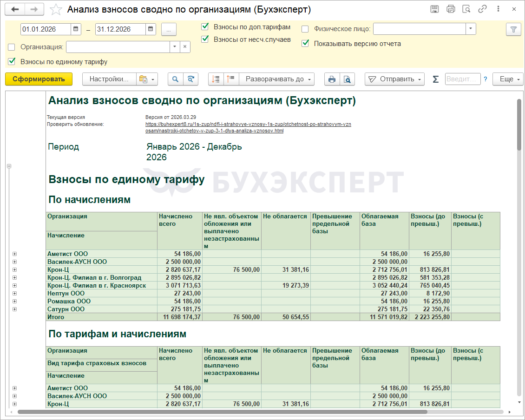Click the printer icon in title bar

pos(451,9)
